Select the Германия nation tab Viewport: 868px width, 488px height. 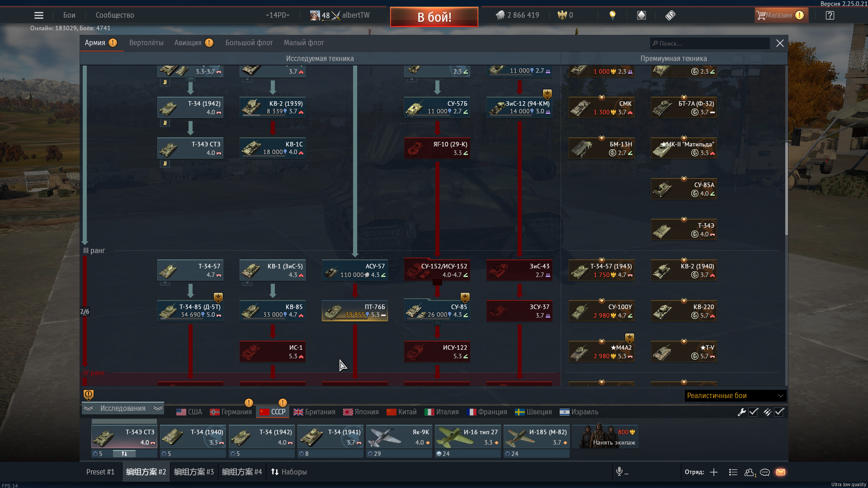point(231,412)
